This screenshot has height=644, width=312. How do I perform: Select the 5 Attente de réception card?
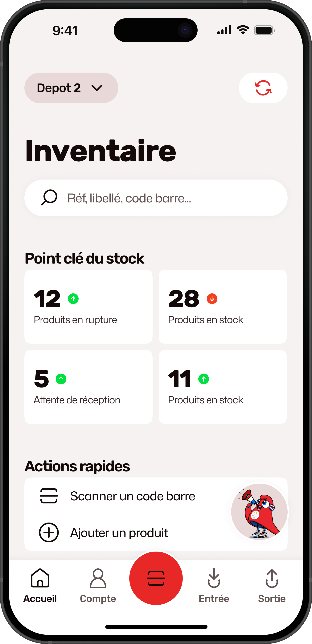point(88,387)
